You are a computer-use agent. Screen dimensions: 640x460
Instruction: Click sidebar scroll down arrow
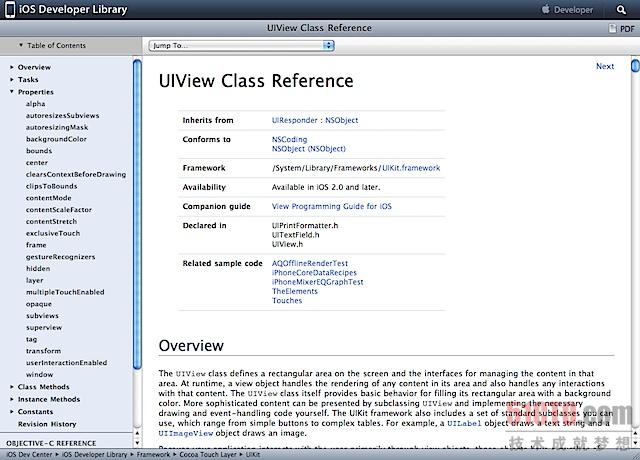pos(137,442)
